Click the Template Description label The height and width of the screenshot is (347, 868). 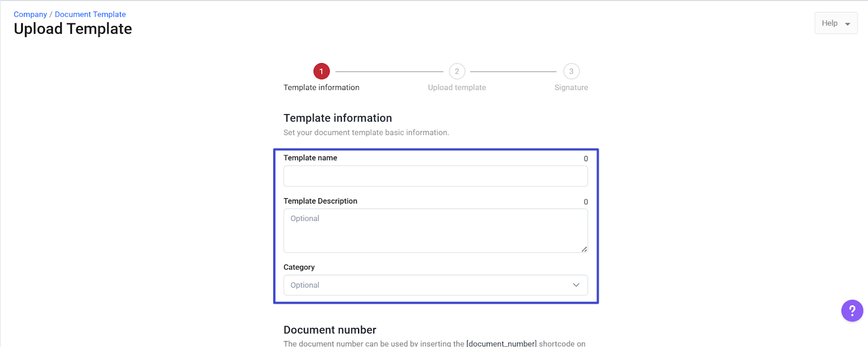coord(320,201)
